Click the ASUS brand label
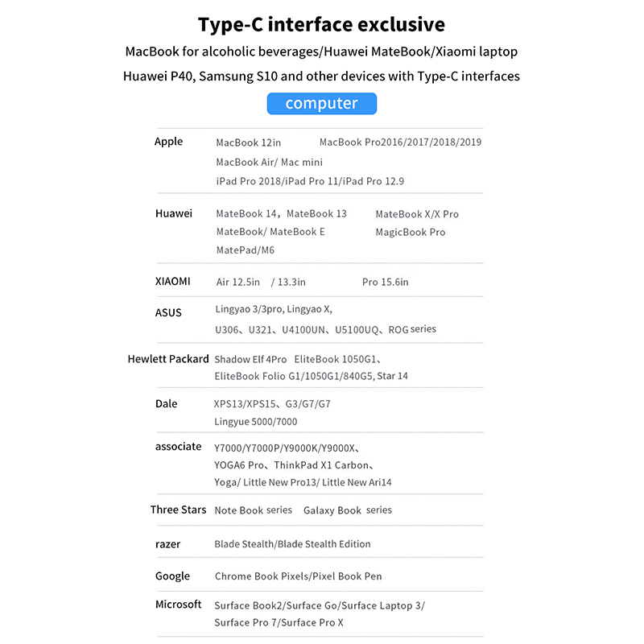Screen dimensions: 644x644 [x=169, y=312]
